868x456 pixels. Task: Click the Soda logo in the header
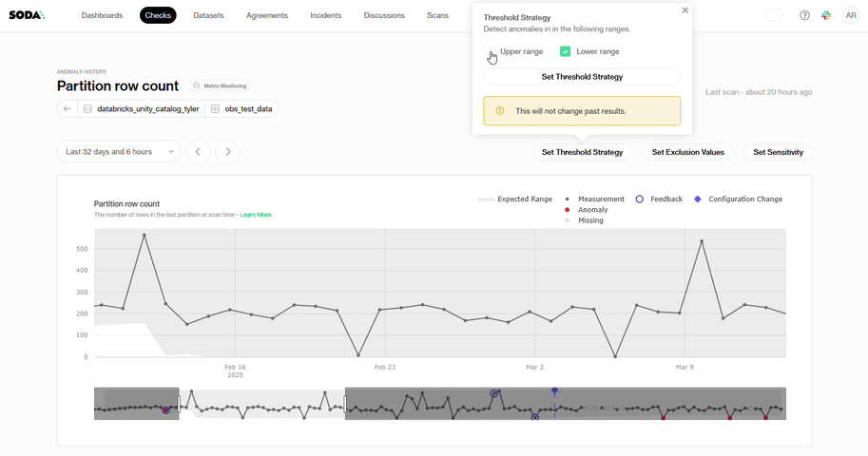coord(27,15)
